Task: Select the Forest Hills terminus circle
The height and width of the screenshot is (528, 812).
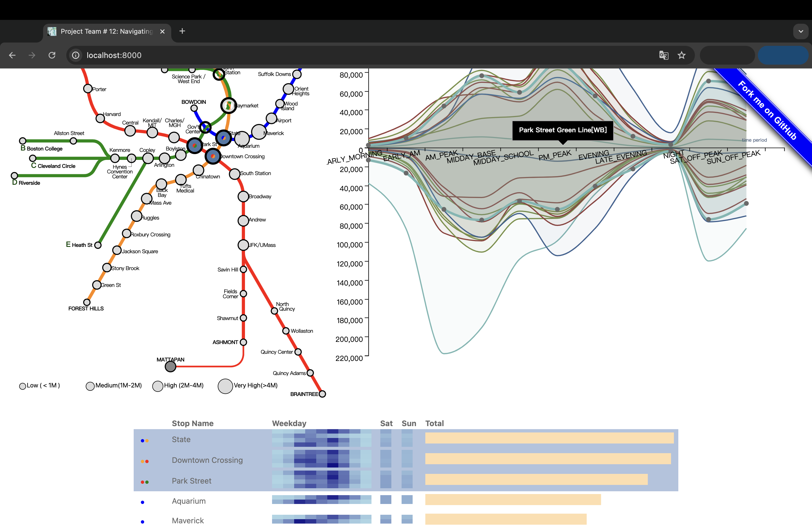Action: (x=87, y=302)
